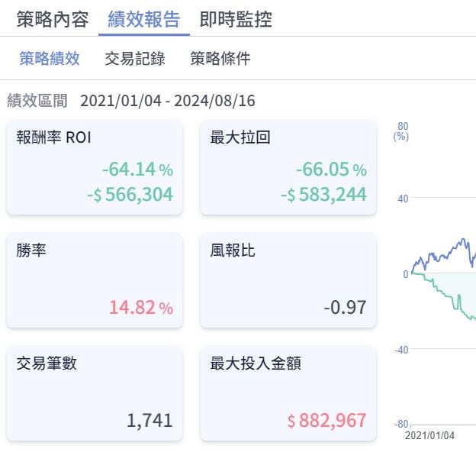Click the -$566,304 loss amount
The width and height of the screenshot is (476, 462).
point(130,195)
